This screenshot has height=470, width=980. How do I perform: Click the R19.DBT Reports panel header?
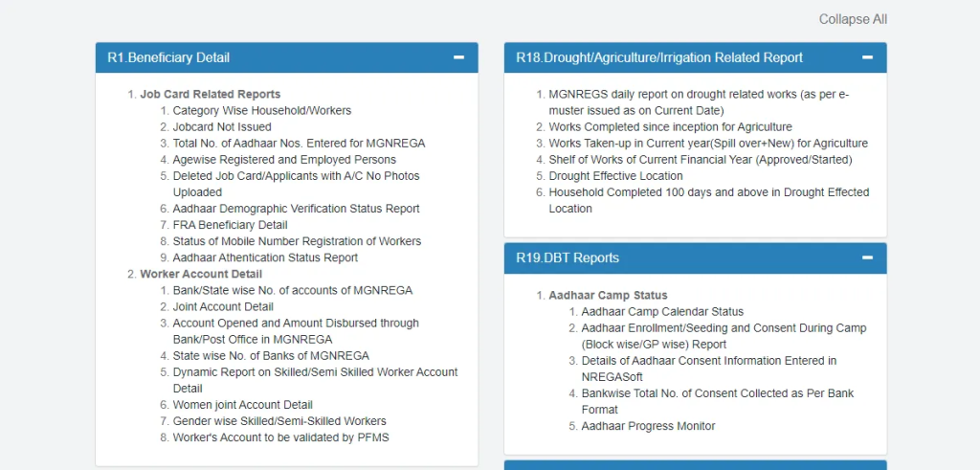[x=695, y=257]
